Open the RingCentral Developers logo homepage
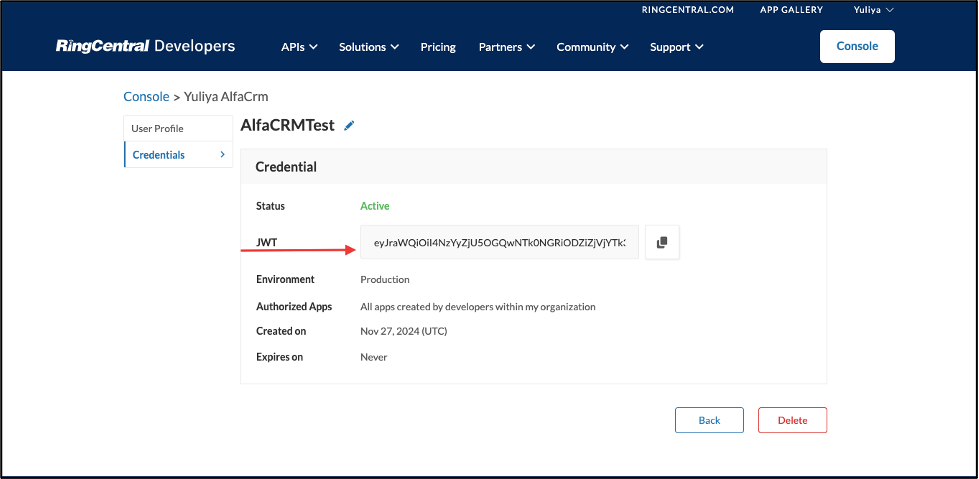 coord(145,46)
